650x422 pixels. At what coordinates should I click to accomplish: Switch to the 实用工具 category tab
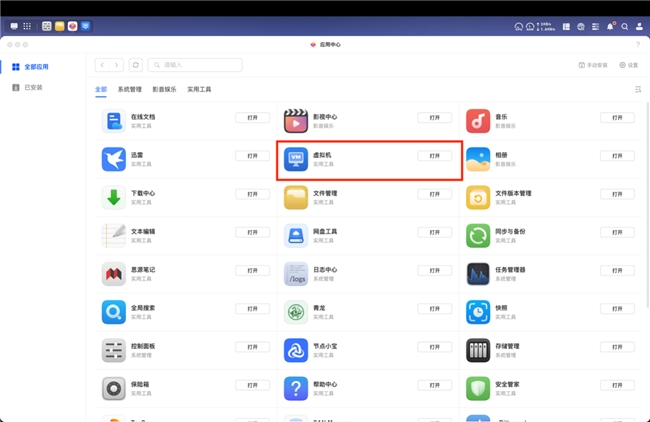click(199, 89)
